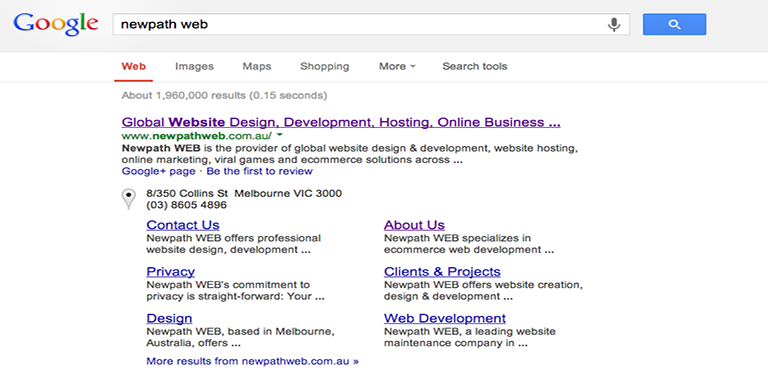Click the Google logo
The width and height of the screenshot is (768, 376).
coord(56,24)
